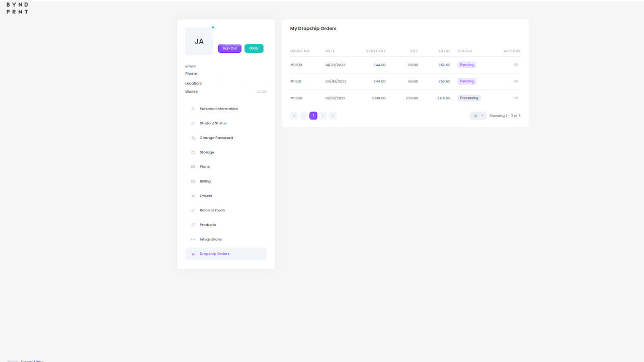Reveal order #11630 details using eye icon
Screen dimensions: 644x362
click(x=516, y=98)
